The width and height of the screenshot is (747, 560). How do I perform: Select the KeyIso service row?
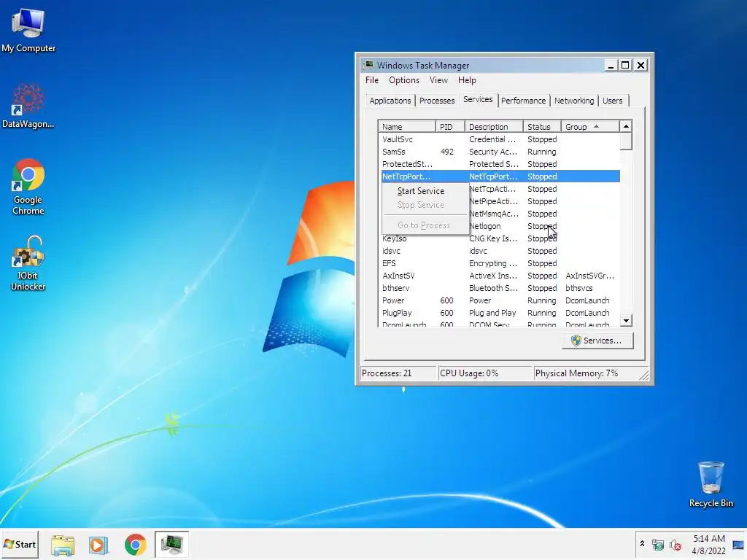[499, 238]
